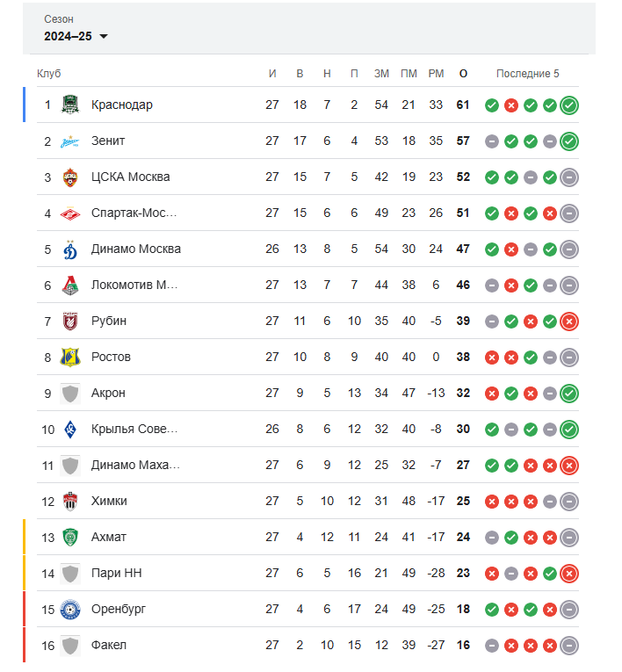Click Рубин's latest loss result circle
Image resolution: width=622 pixels, height=672 pixels.
(569, 321)
